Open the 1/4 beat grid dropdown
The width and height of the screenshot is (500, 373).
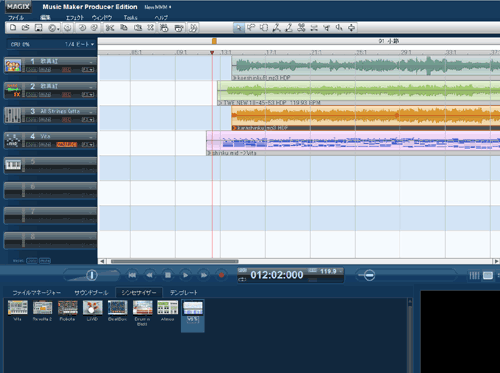point(79,44)
